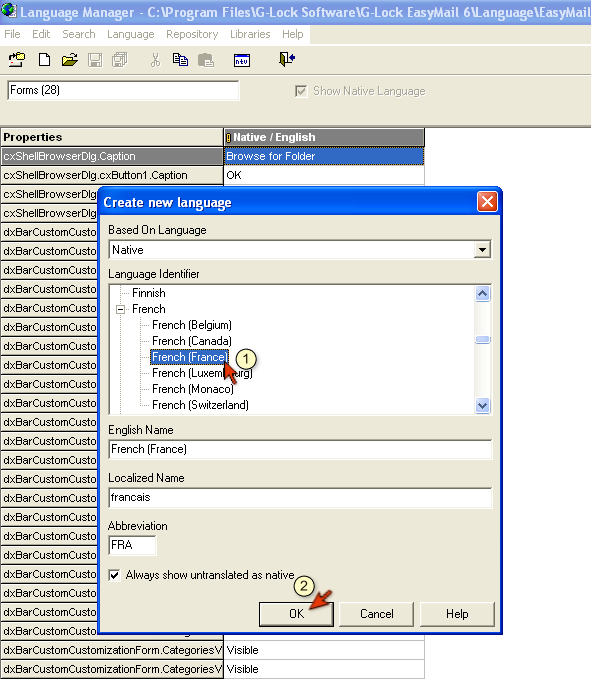Open the Search menu

(x=78, y=34)
